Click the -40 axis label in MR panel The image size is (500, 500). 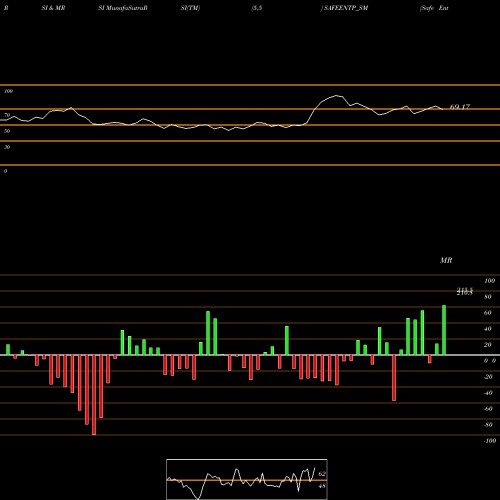tap(488, 393)
